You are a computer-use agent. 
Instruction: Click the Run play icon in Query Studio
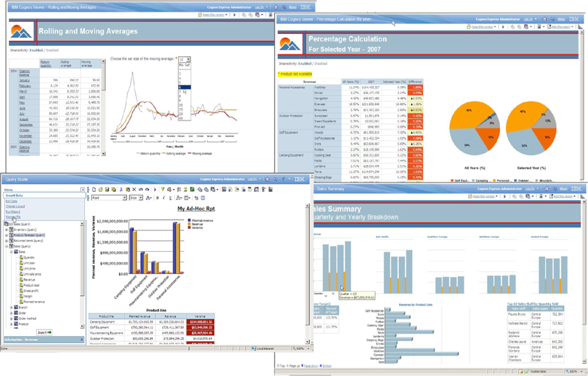(x=155, y=189)
